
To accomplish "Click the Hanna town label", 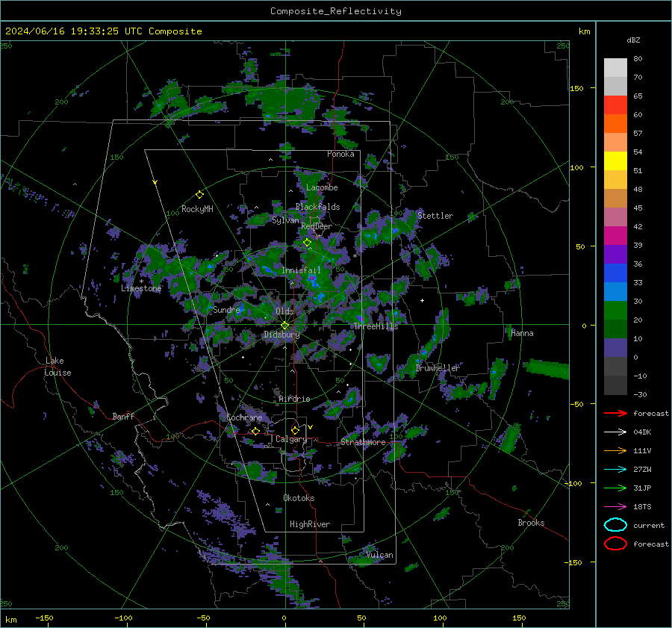I will [x=522, y=333].
